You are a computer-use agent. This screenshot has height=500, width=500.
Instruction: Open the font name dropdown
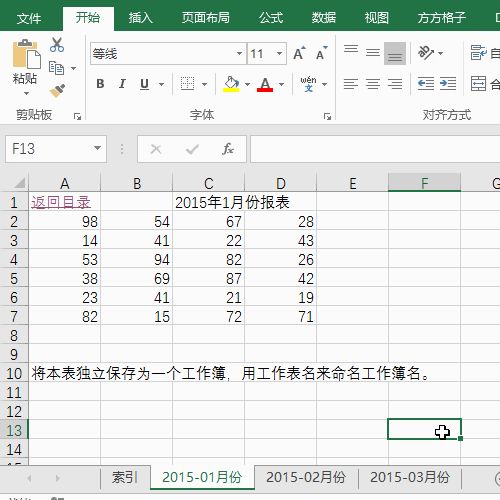(239, 53)
